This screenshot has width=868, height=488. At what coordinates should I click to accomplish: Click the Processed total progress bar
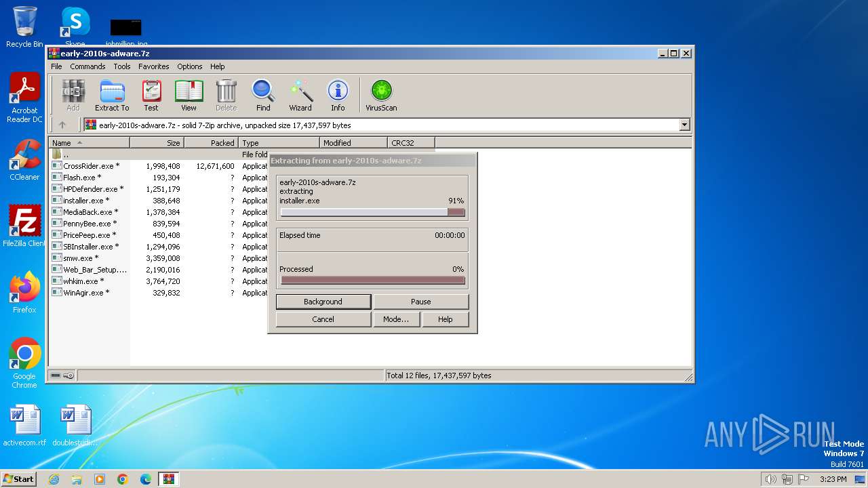[x=372, y=280]
